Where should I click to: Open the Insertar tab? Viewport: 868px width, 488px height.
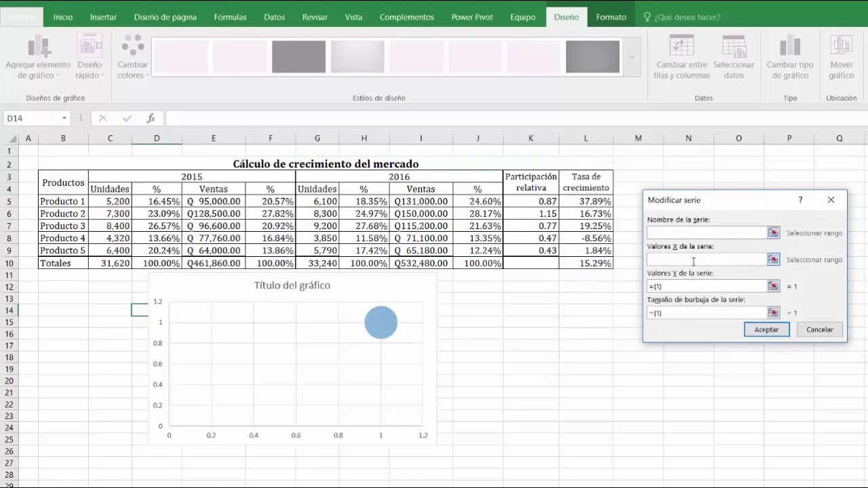[x=103, y=17]
